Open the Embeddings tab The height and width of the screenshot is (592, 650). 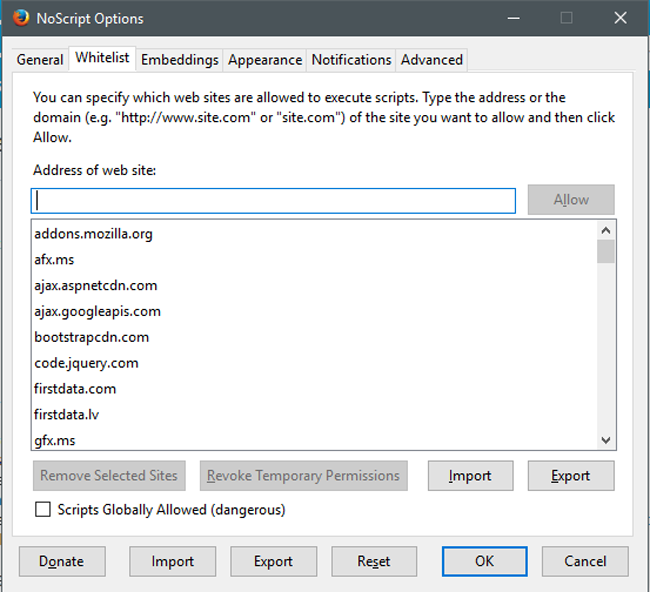pyautogui.click(x=179, y=60)
